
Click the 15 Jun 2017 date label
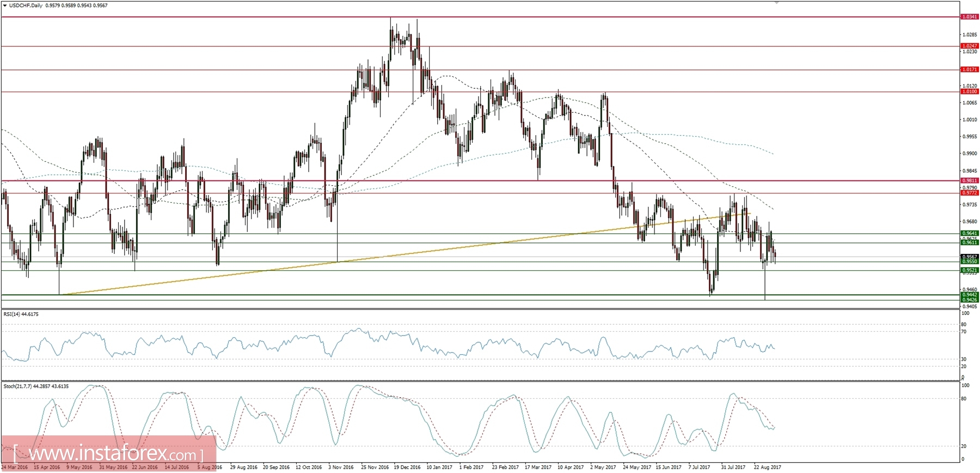coord(669,468)
